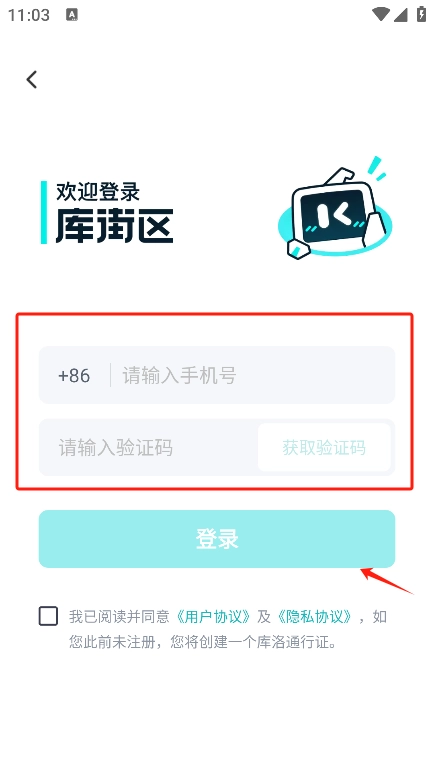Tap the agreement description text
The height and width of the screenshot is (771, 434).
coord(228,629)
